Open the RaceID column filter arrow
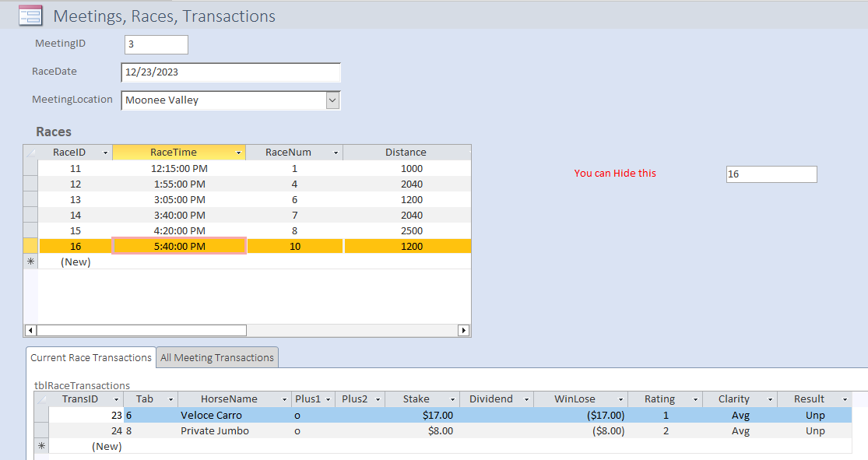 (105, 153)
